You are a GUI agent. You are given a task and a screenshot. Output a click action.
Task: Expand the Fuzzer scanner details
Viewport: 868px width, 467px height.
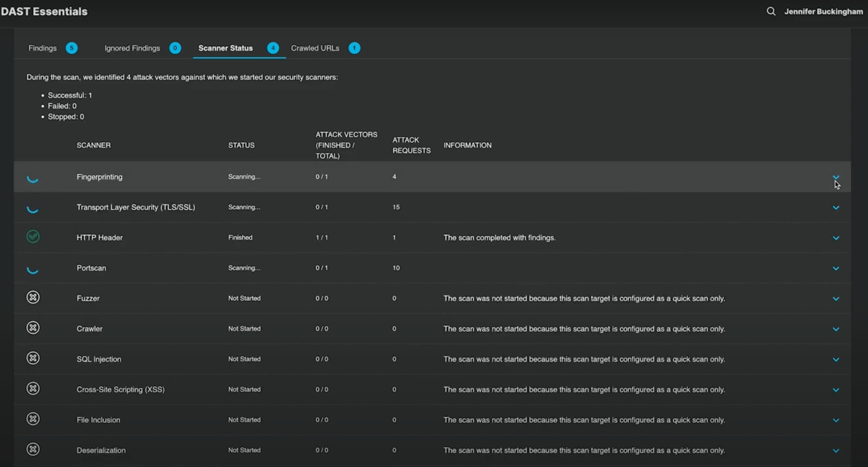point(836,299)
